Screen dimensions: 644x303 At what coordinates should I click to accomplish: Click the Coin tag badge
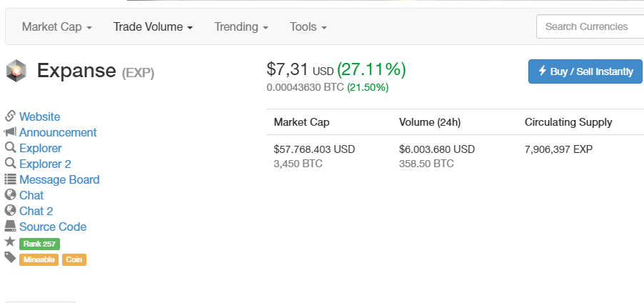[74, 259]
